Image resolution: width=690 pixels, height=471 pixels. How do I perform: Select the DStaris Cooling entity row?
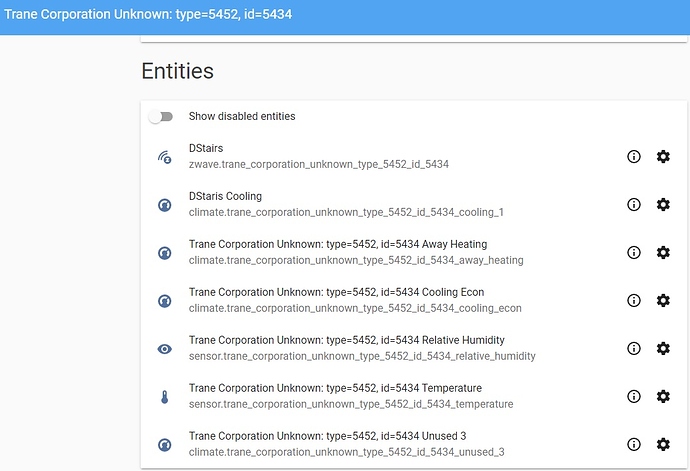pyautogui.click(x=414, y=204)
